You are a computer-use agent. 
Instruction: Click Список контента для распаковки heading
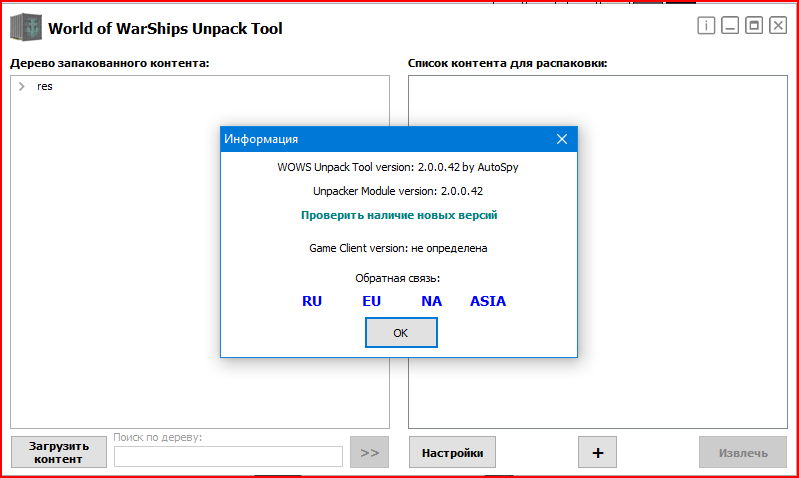click(508, 63)
